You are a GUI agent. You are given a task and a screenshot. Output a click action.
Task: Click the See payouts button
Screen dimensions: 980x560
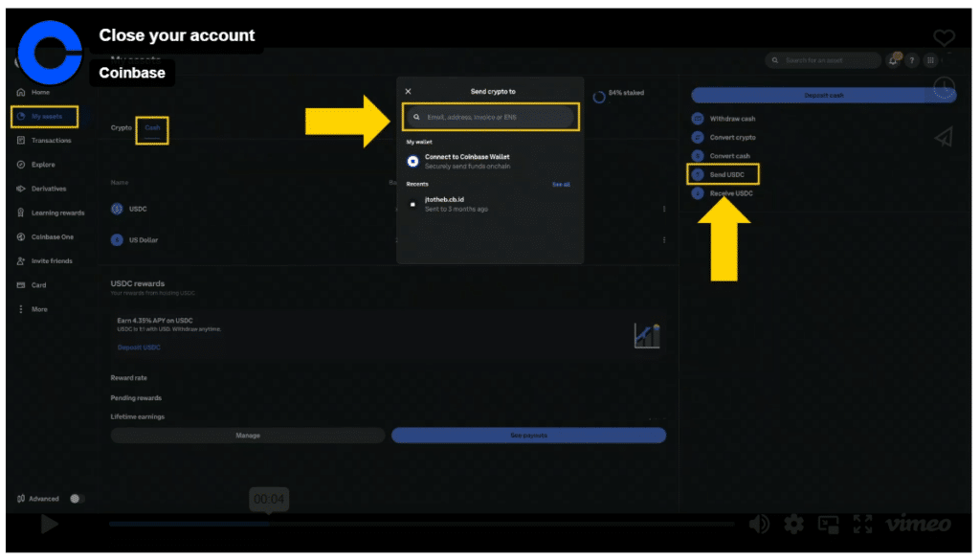click(x=528, y=436)
